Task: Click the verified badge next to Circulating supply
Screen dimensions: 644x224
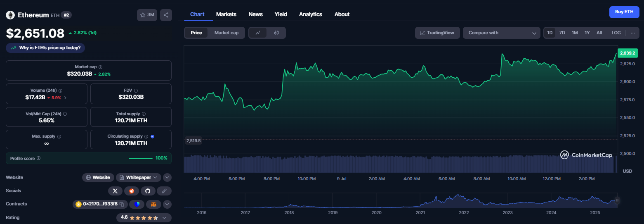Action: coord(152,136)
